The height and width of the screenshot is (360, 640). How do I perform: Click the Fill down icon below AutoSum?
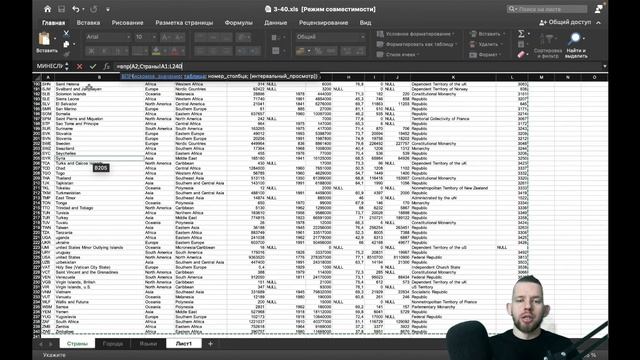[x=521, y=44]
